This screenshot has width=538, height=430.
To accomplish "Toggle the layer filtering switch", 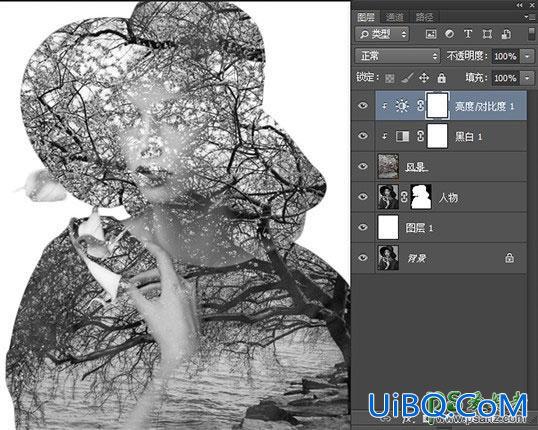I will (x=531, y=34).
